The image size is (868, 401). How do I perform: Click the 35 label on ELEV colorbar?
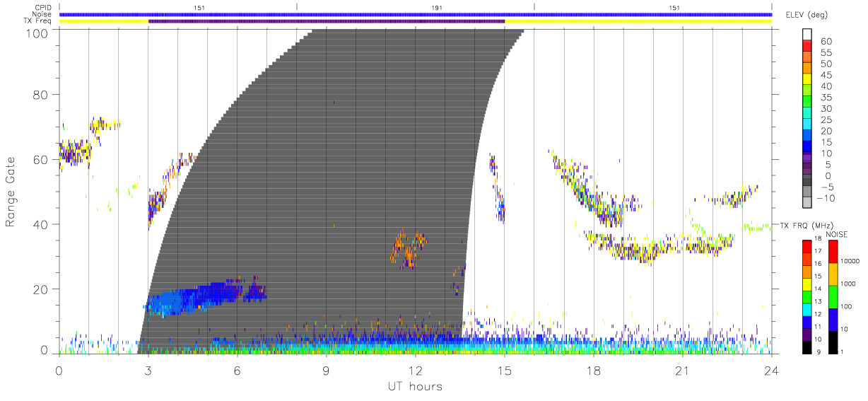(x=825, y=98)
